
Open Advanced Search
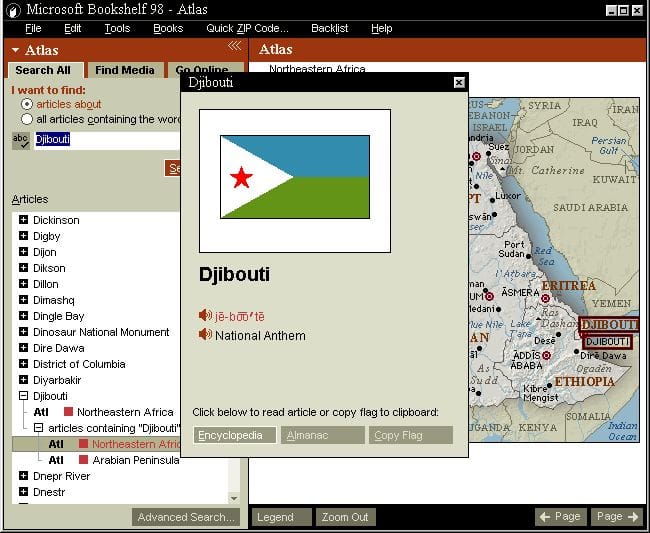(187, 517)
